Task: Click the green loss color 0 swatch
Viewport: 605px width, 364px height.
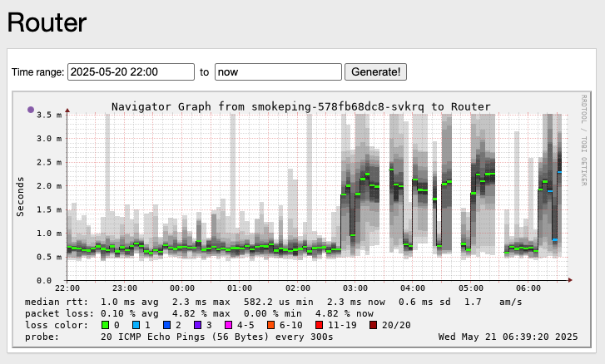Action: tap(105, 325)
